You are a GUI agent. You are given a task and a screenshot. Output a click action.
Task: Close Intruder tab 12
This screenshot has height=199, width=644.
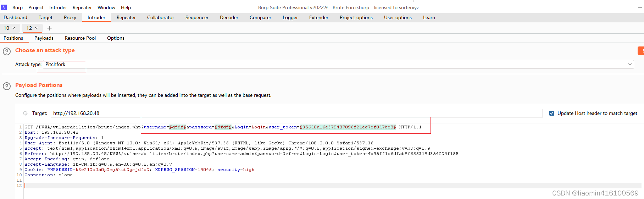[36, 28]
